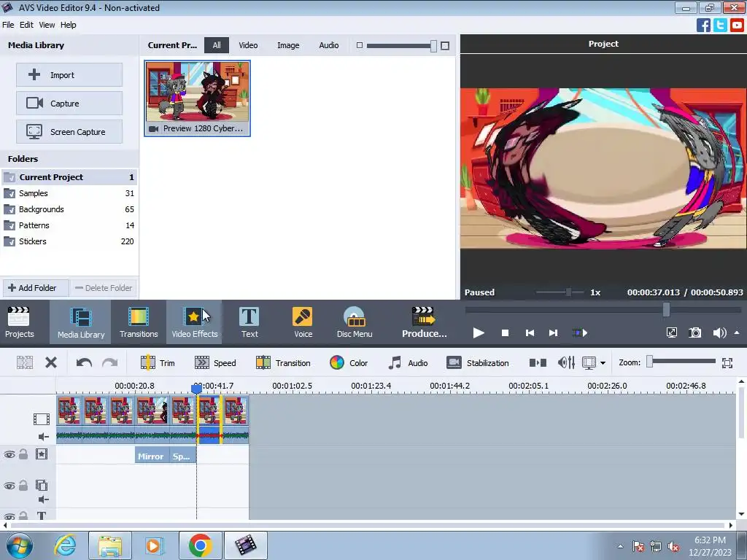Show All media files tab
This screenshot has width=747, height=560.
click(x=217, y=45)
